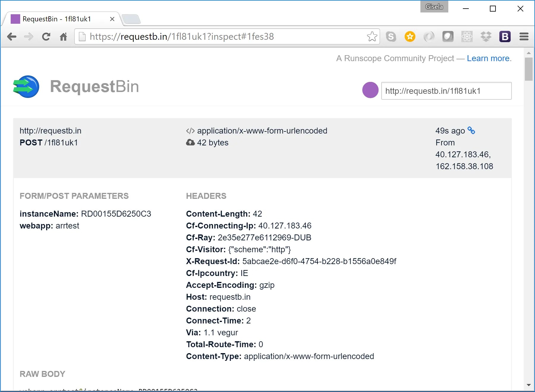535x392 pixels.
Task: Click the Host: requestb.in header
Action: click(x=218, y=297)
